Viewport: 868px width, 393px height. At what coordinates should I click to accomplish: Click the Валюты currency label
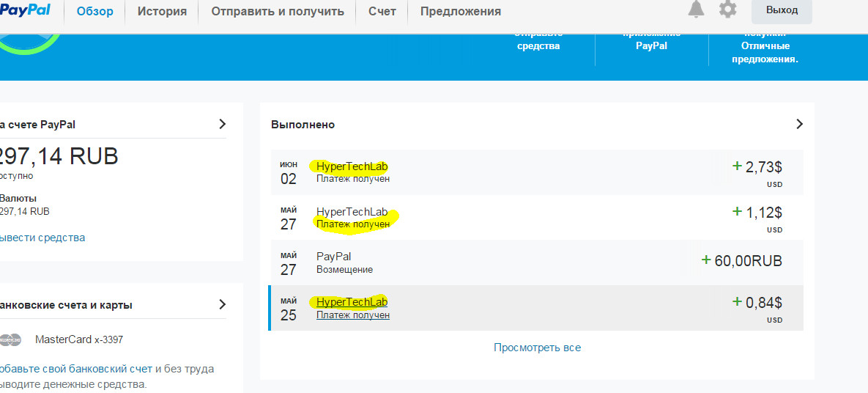click(x=18, y=199)
